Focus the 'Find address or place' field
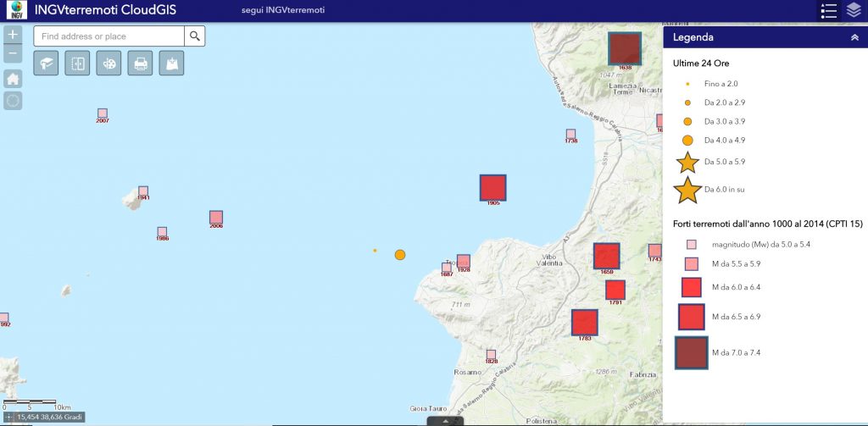The image size is (868, 426). pyautogui.click(x=108, y=36)
